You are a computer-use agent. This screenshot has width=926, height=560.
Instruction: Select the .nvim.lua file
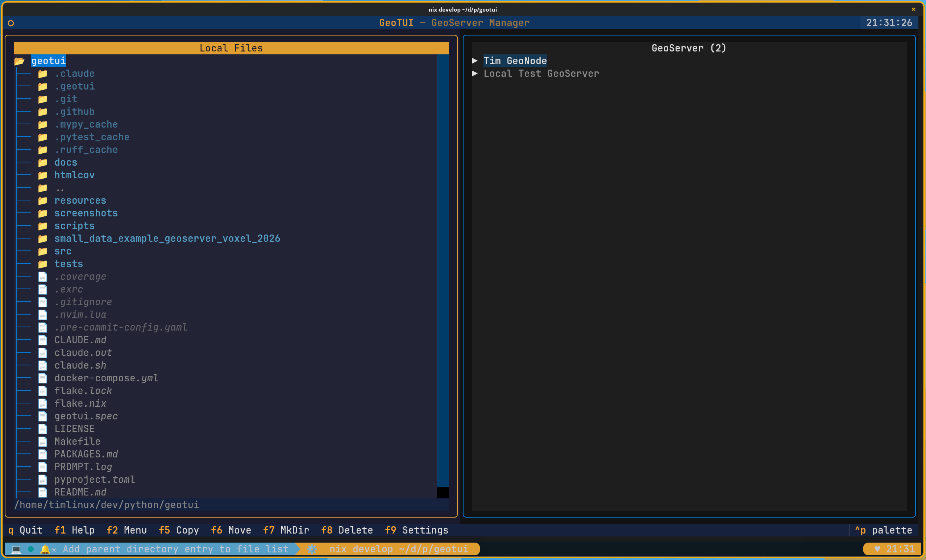click(x=80, y=315)
